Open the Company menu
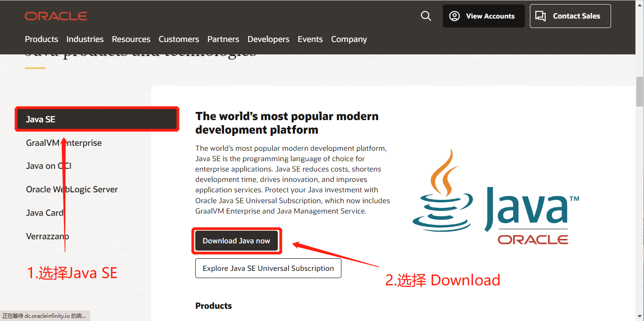 tap(349, 39)
